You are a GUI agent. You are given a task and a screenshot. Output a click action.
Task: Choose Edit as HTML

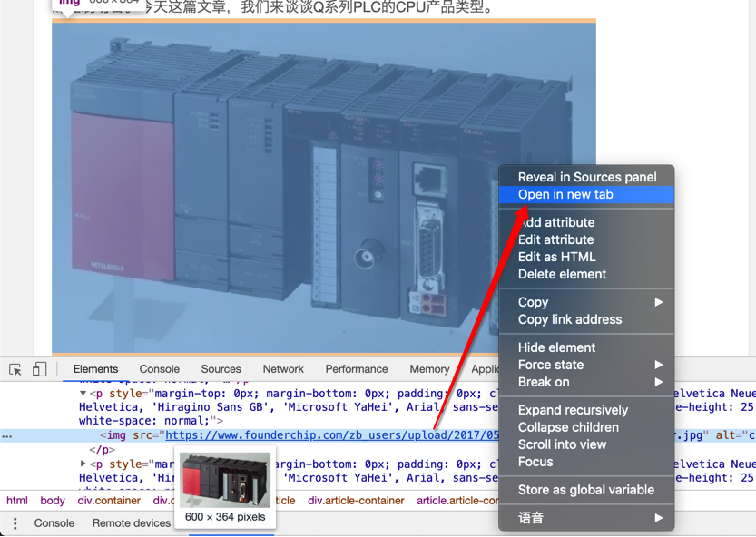tap(586, 257)
